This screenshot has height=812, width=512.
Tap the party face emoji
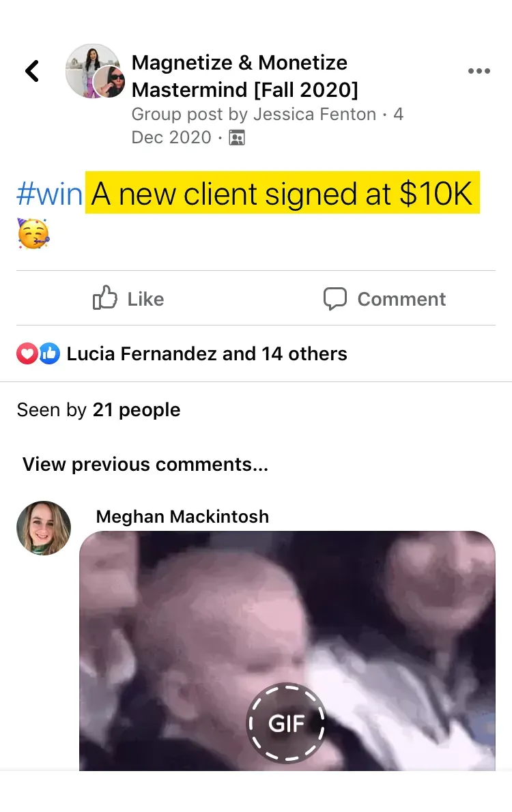click(x=33, y=233)
